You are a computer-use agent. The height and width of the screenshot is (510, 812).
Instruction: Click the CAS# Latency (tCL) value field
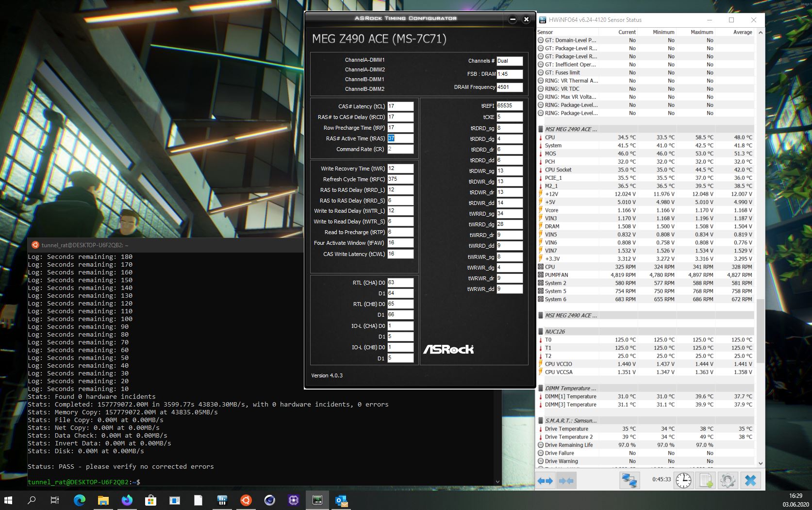pos(400,106)
